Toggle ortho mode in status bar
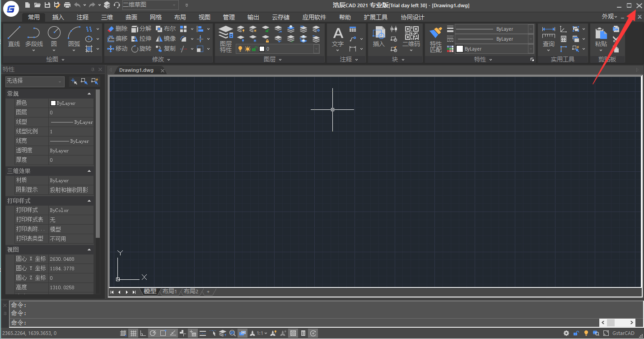The width and height of the screenshot is (644, 339). pyautogui.click(x=143, y=334)
